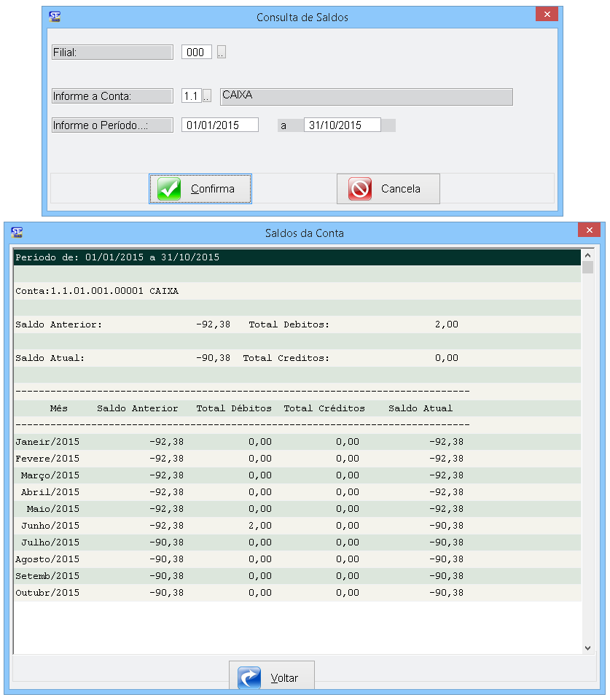Click the CAIXA account description field
Viewport: 610px width, 700px height.
click(x=366, y=96)
